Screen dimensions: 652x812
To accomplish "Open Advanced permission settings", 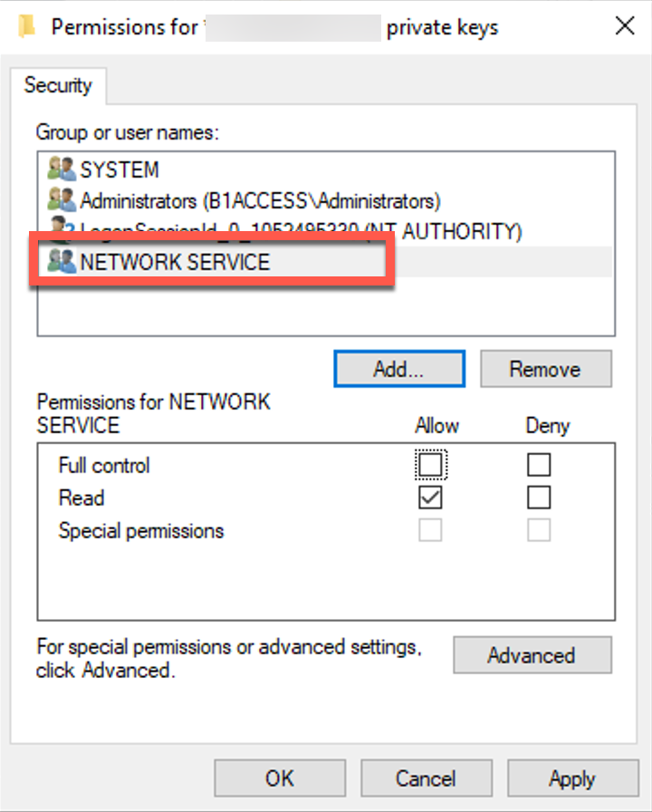I will pyautogui.click(x=532, y=655).
